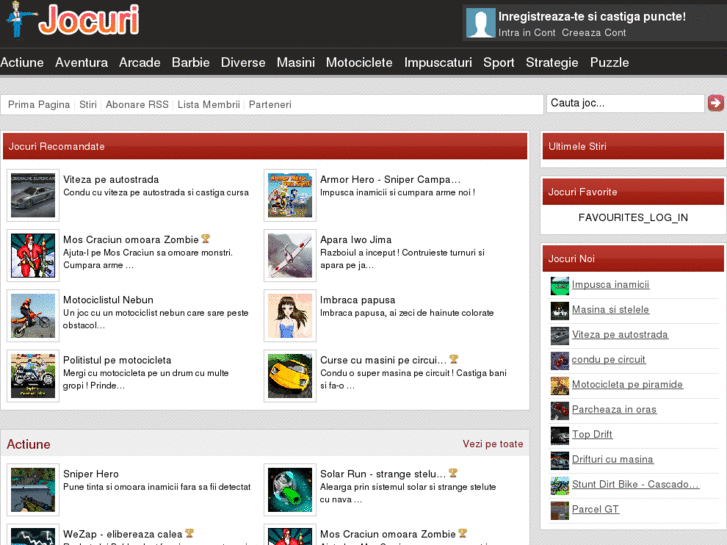Image resolution: width=727 pixels, height=545 pixels.
Task: Click the Drifturi cu masina small icon
Action: (x=560, y=461)
